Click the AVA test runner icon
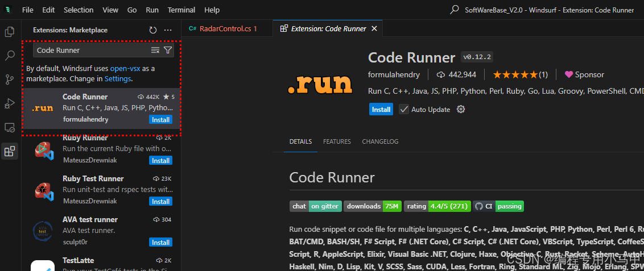This screenshot has height=271, width=644. [43, 231]
